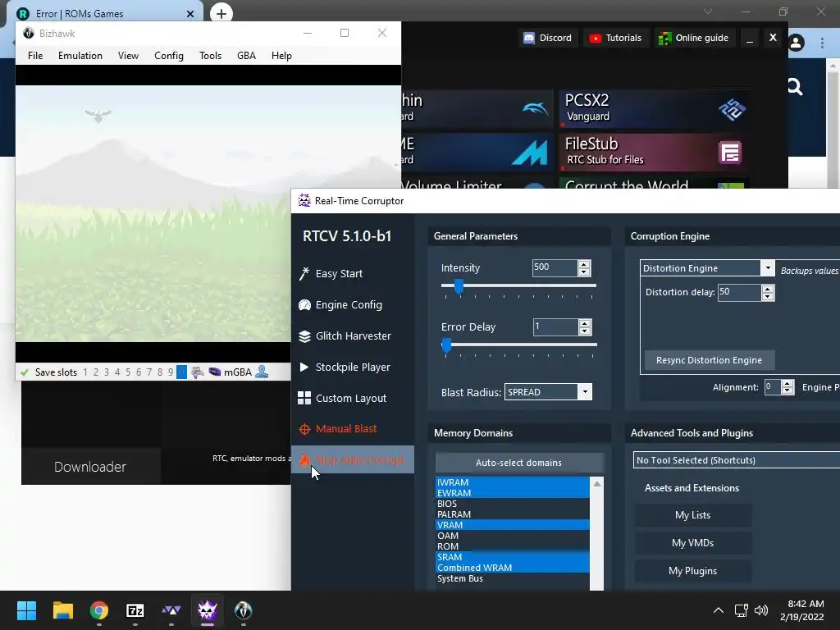Screen dimensions: 840x630
Task: Click Stop Auto-Corrupt flame icon
Action: point(304,459)
